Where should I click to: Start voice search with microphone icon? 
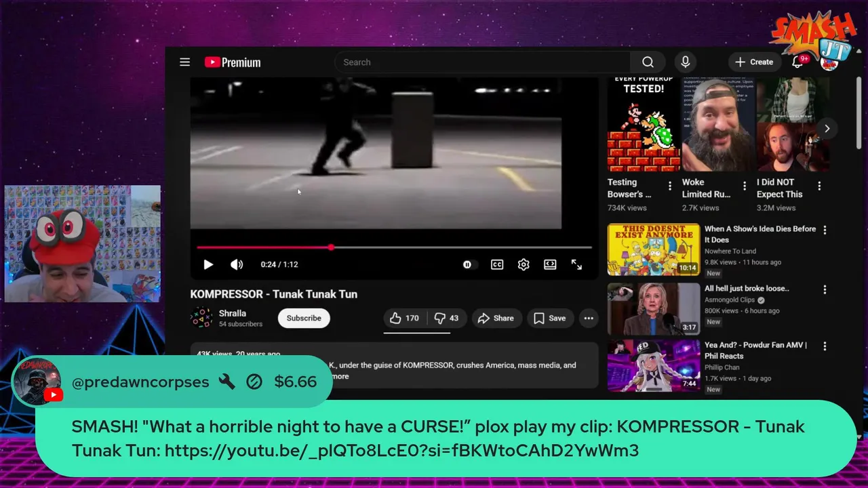click(x=686, y=62)
